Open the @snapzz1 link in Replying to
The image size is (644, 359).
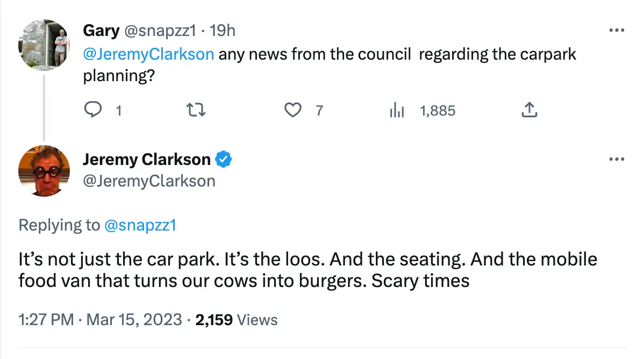point(141,225)
